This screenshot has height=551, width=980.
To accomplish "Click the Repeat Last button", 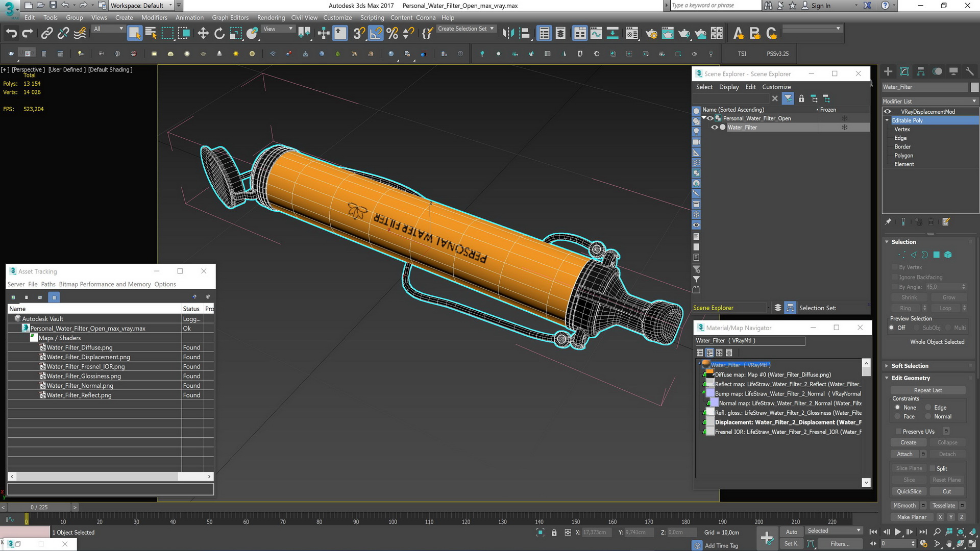I will pos(928,390).
